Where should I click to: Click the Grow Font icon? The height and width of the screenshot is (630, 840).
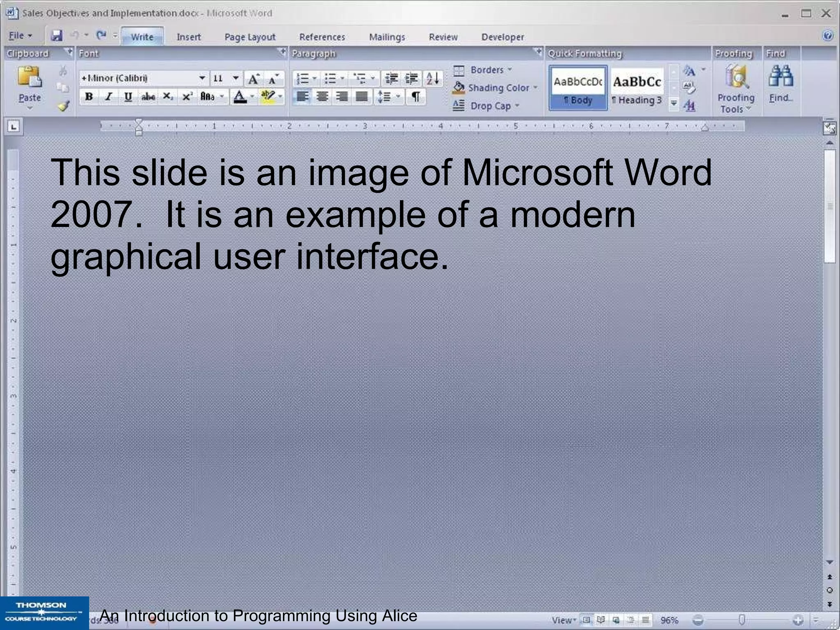[254, 78]
